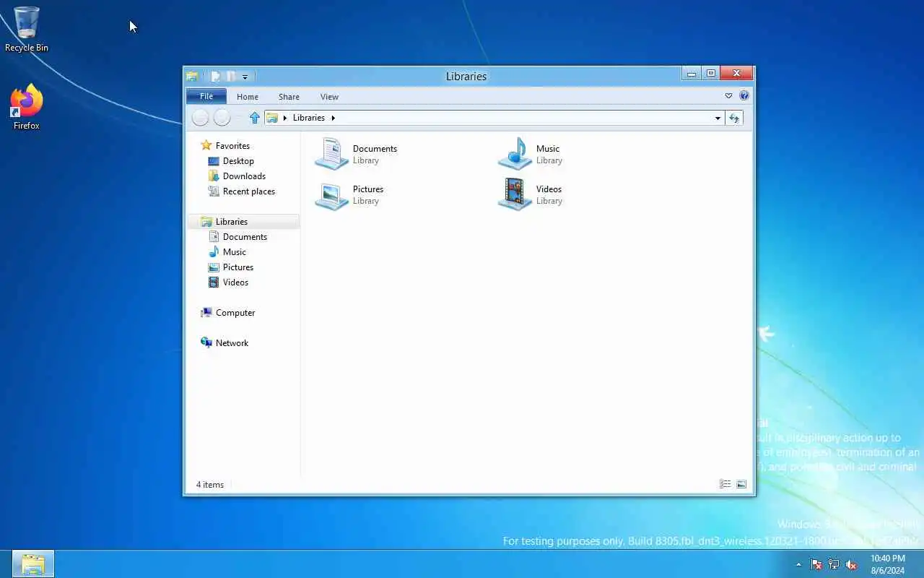Open the Home ribbon tab
This screenshot has height=578, width=924.
tap(248, 97)
